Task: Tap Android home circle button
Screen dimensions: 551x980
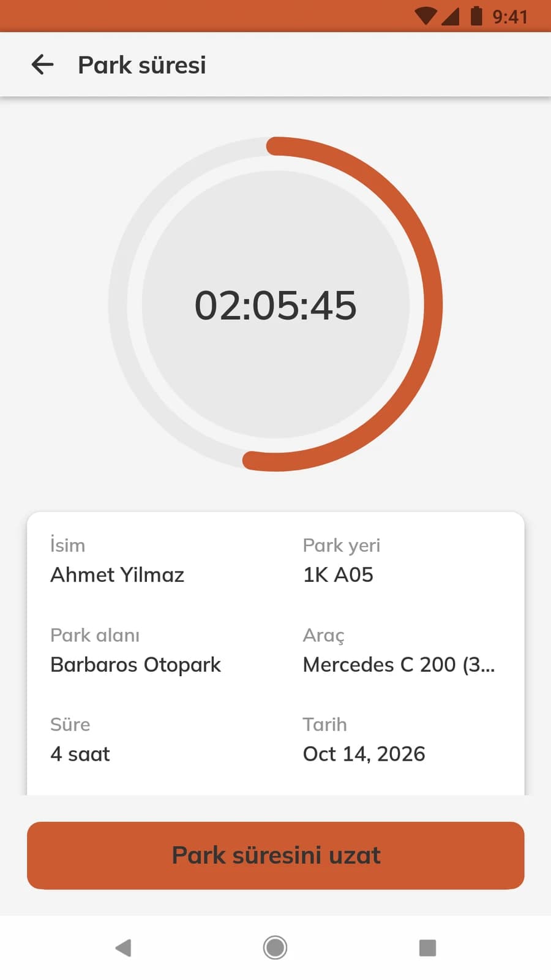Action: [x=275, y=948]
